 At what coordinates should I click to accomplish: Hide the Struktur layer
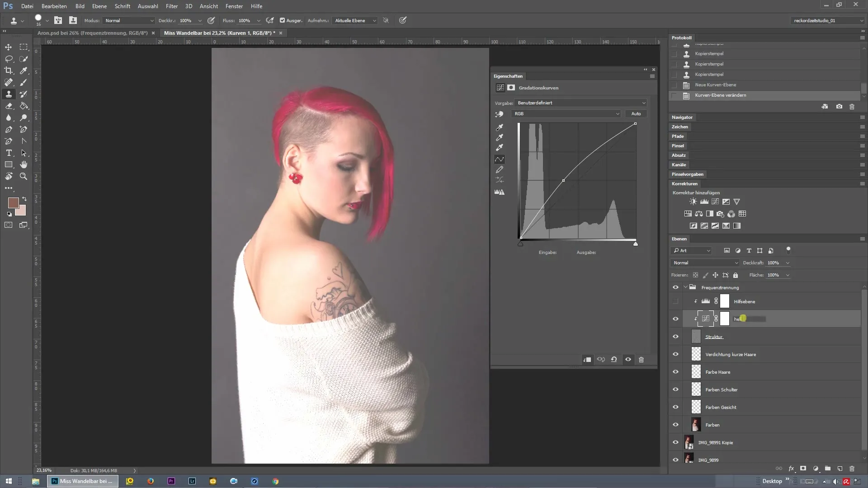(x=675, y=337)
